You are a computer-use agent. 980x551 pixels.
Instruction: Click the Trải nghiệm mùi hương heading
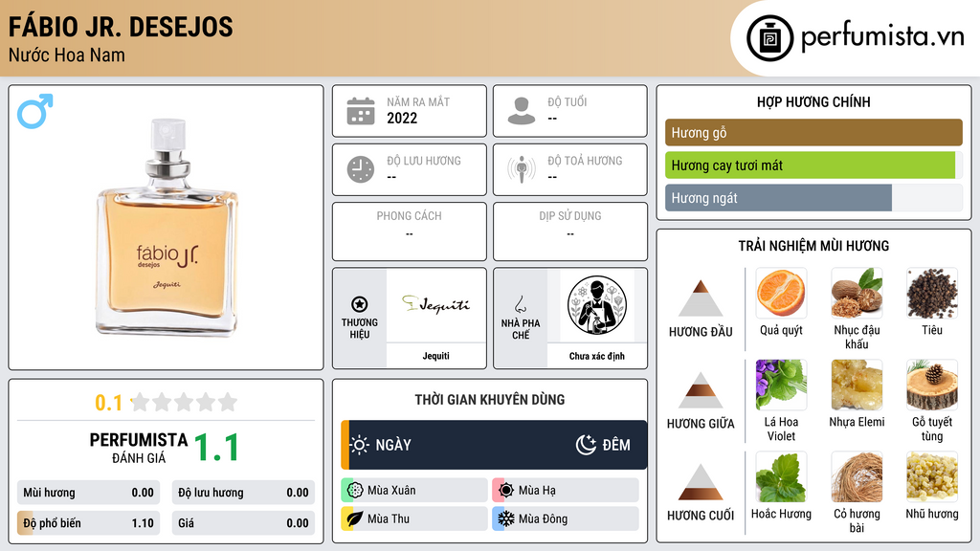pos(813,246)
